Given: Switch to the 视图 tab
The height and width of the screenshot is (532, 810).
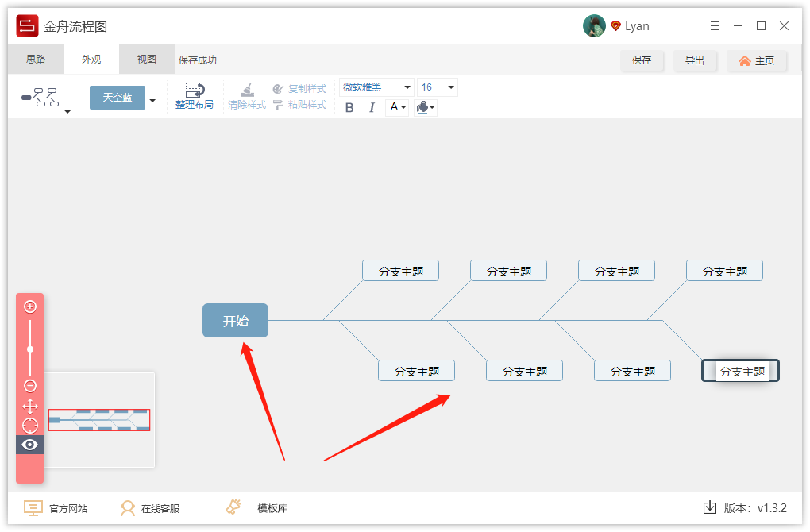Looking at the screenshot, I should click(146, 59).
